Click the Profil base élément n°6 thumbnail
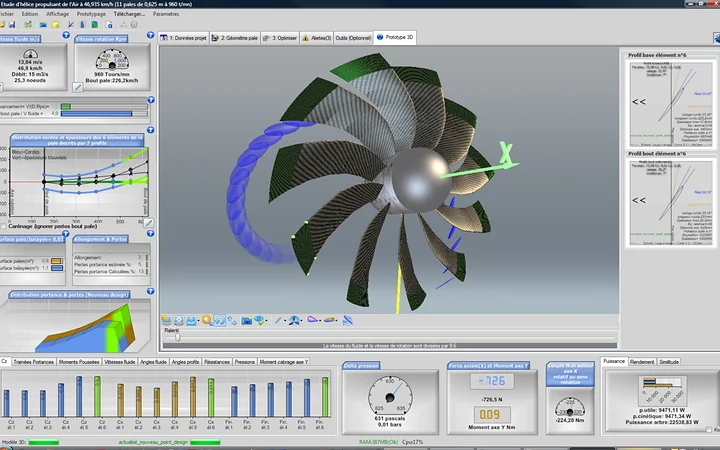720x450 pixels. coord(671,104)
